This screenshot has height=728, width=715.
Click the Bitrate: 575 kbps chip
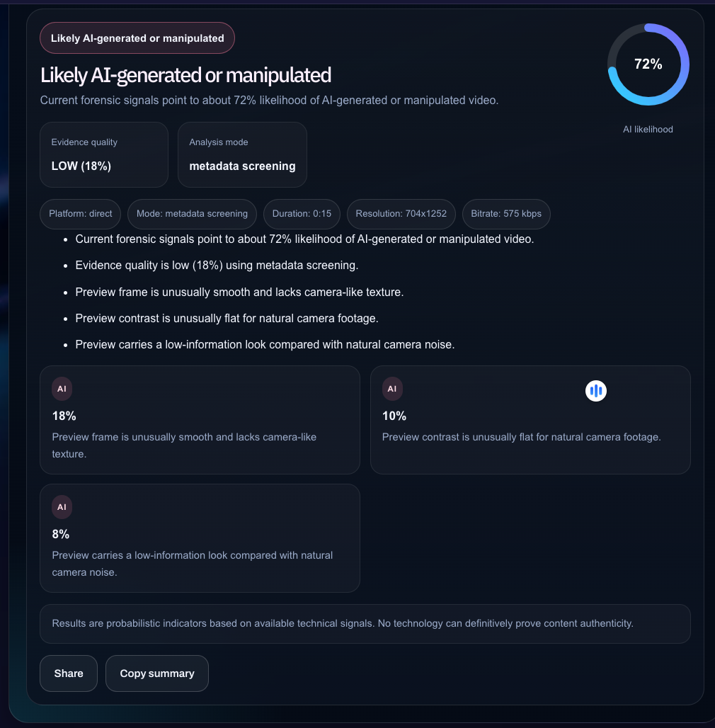[505, 214]
